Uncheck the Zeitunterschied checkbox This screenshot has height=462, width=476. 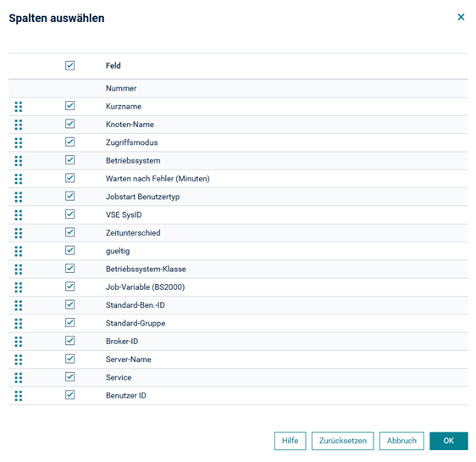(69, 232)
